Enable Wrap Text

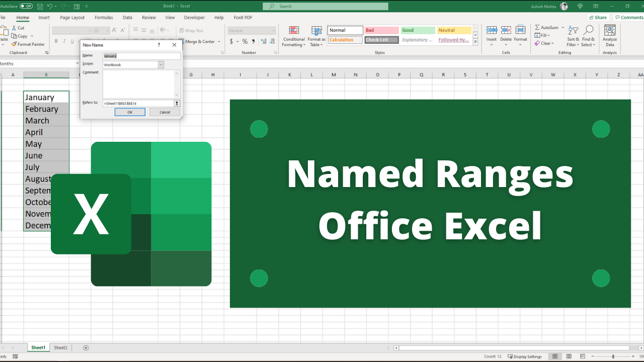(x=191, y=31)
